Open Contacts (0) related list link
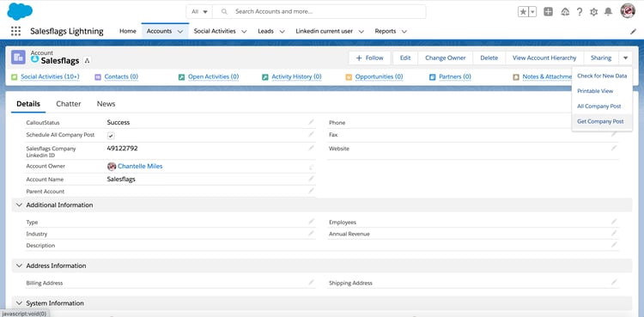 click(121, 76)
